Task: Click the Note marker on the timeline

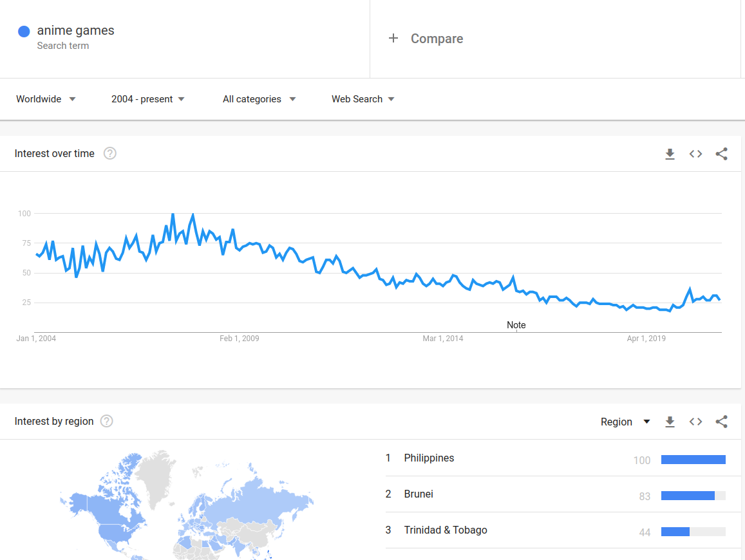Action: click(516, 326)
